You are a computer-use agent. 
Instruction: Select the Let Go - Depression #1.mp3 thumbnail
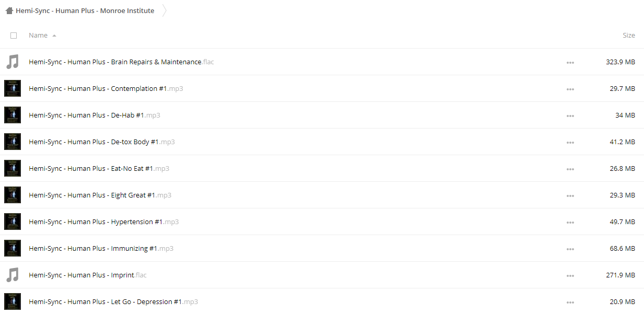[x=13, y=301]
